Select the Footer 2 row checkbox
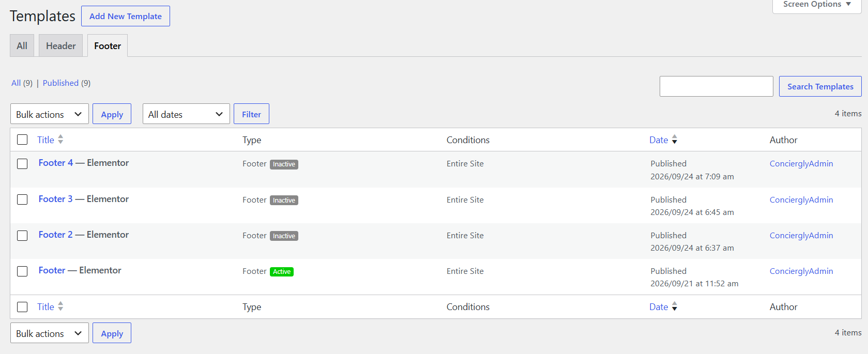 [22, 236]
